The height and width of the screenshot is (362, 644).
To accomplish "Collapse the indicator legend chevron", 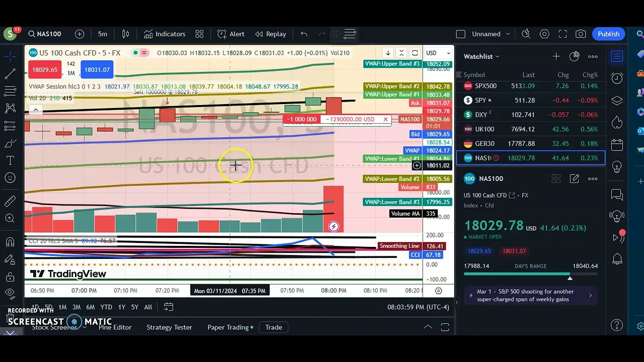I will pos(35,109).
